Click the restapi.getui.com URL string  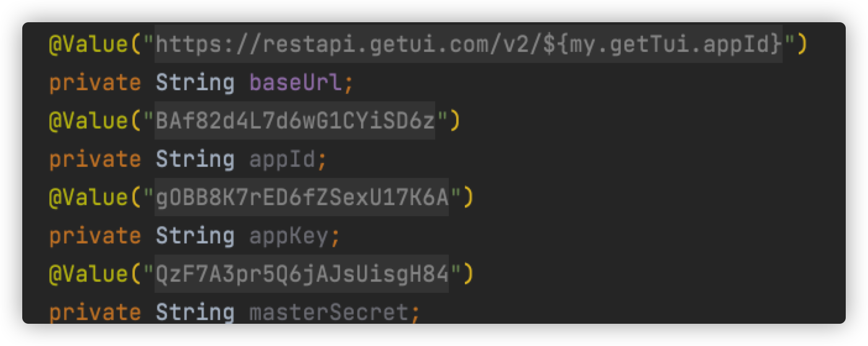(x=468, y=44)
